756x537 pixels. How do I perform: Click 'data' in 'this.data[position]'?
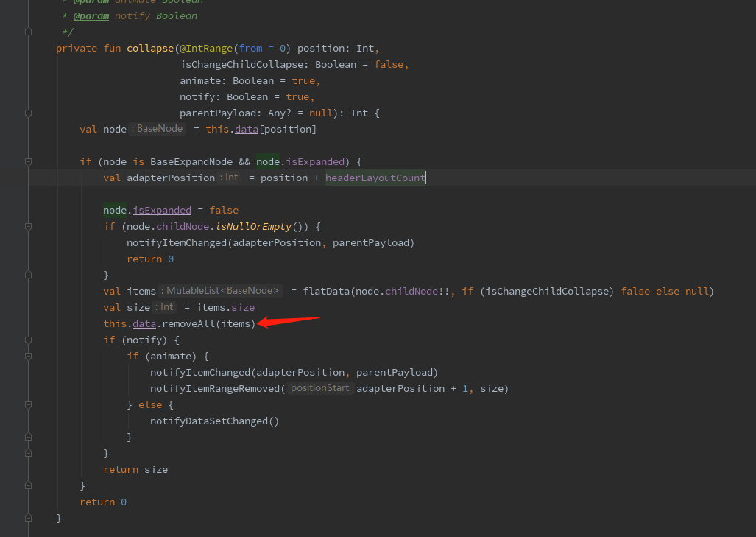coord(247,130)
